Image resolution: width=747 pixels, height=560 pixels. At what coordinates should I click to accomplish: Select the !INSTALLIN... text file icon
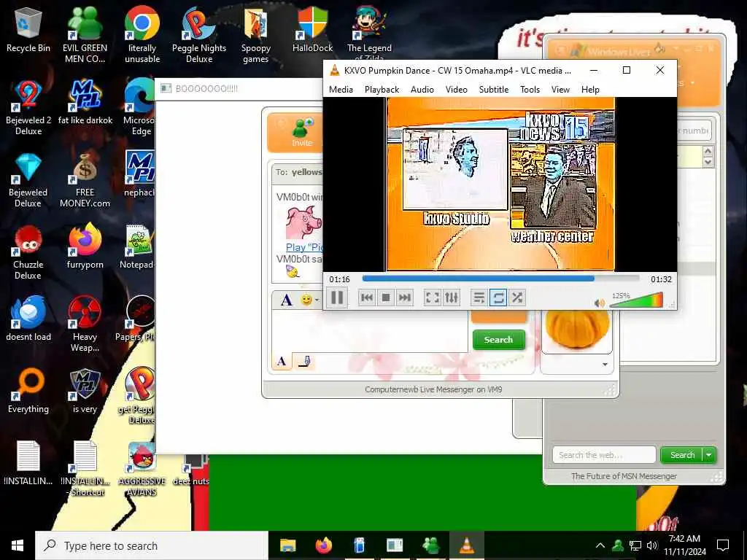(28, 463)
